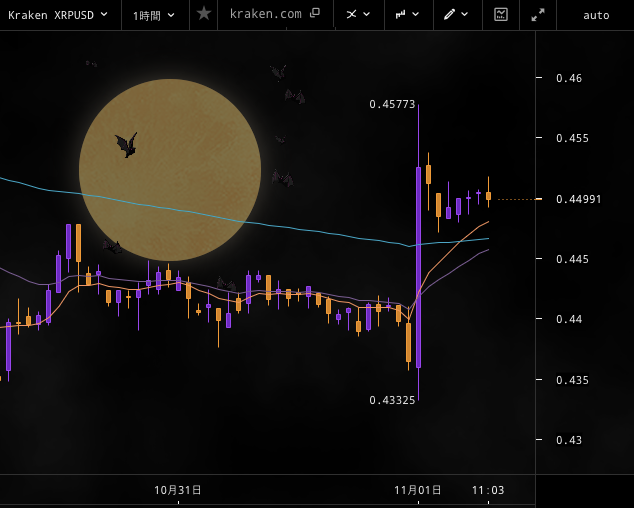The image size is (634, 508).
Task: Click the copy icon beside kraken.com
Action: [315, 13]
